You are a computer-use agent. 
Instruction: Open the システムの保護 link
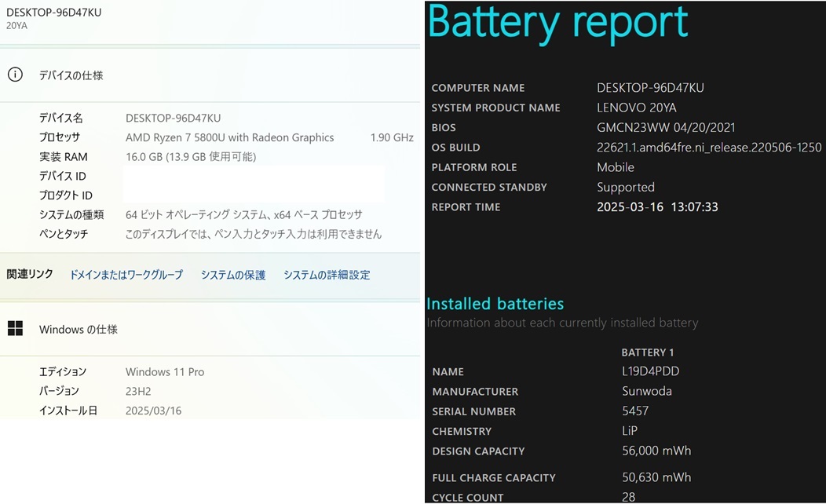coord(233,275)
